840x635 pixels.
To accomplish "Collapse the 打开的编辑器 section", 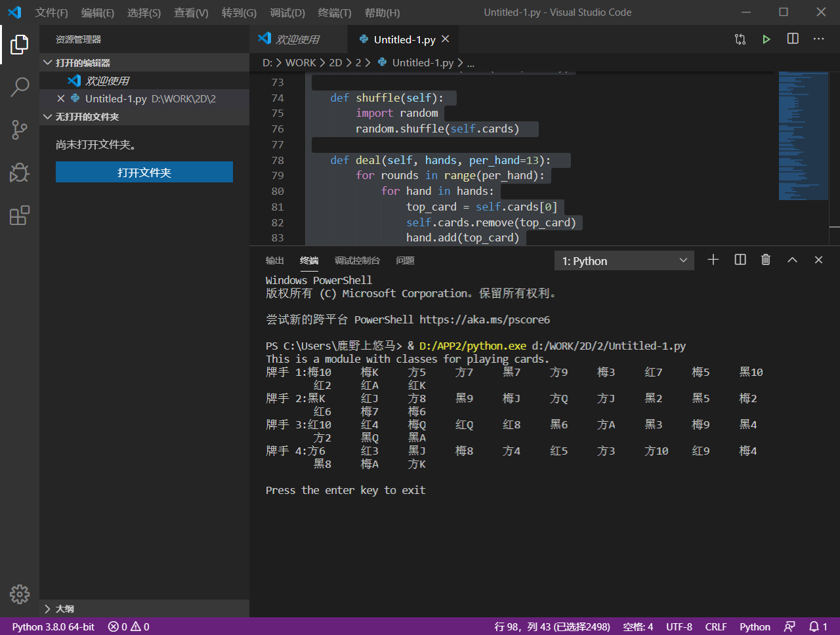I will (82, 63).
